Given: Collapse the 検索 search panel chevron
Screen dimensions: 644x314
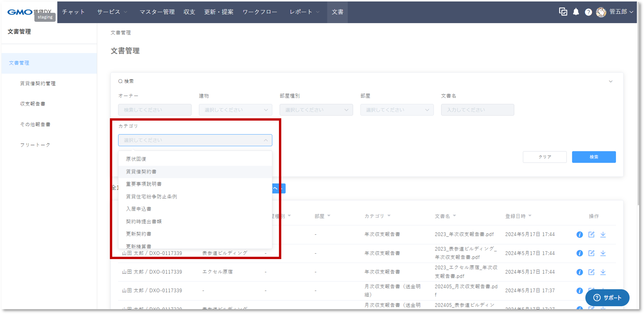Looking at the screenshot, I should [611, 81].
